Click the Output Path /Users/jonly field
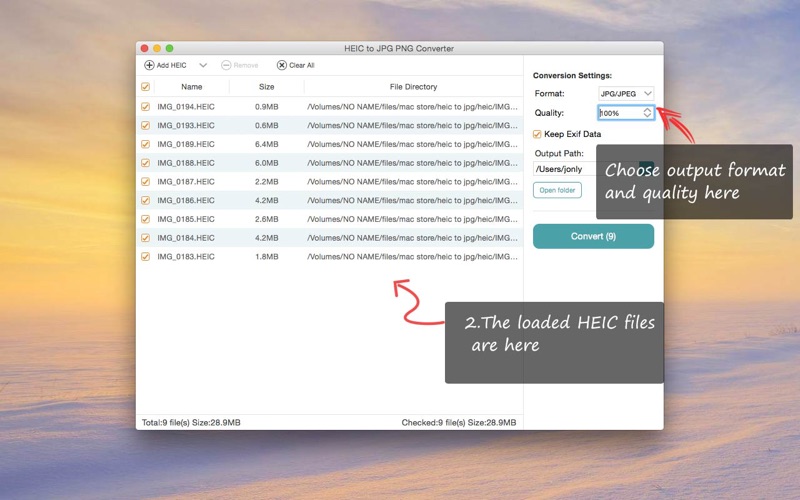The height and width of the screenshot is (500, 800). pos(564,169)
